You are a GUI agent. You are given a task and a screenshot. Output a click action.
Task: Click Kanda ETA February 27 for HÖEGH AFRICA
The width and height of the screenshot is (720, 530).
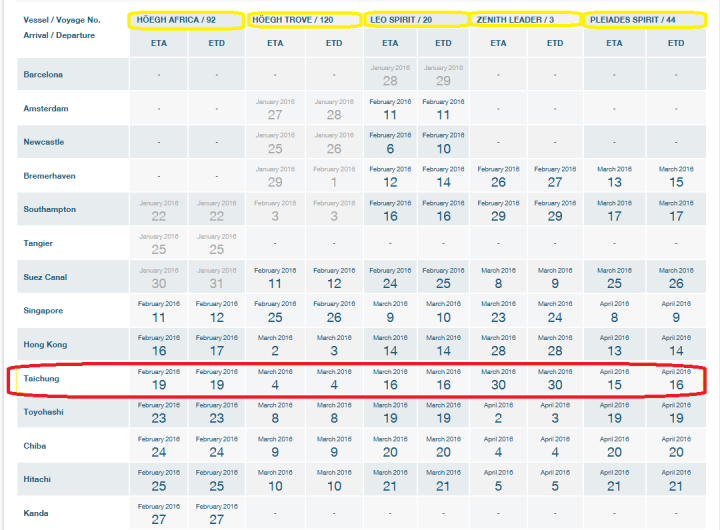point(159,514)
